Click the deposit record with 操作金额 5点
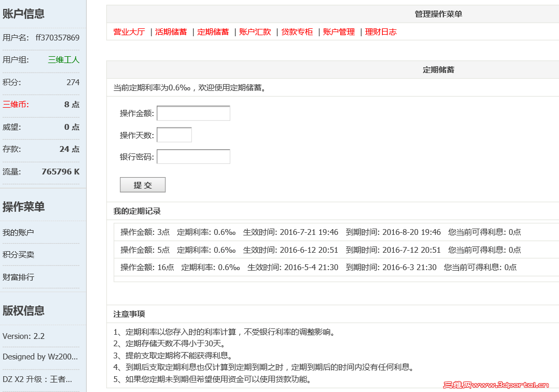This screenshot has width=559, height=392. (x=336, y=250)
